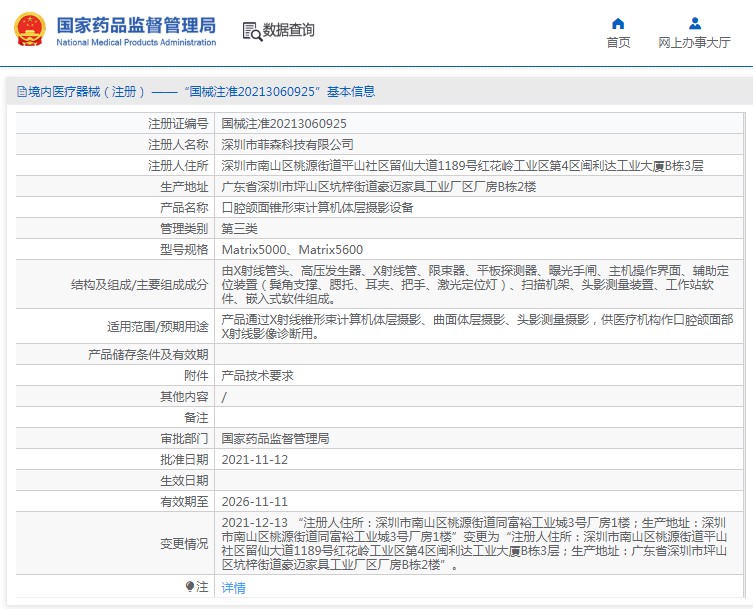This screenshot has width=753, height=609.
Task: Click the 产品名称 row label
Action: click(x=184, y=207)
